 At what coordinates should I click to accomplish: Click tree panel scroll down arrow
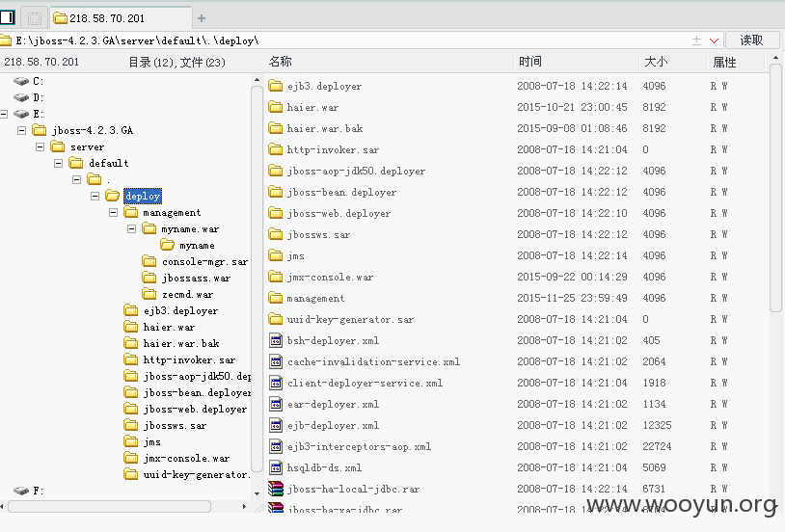coord(257,493)
